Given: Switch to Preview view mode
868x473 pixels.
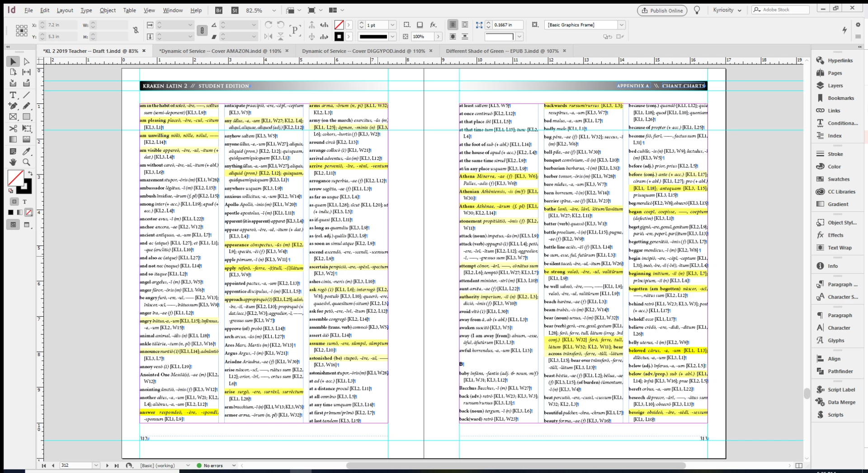Looking at the screenshot, I should 27,225.
